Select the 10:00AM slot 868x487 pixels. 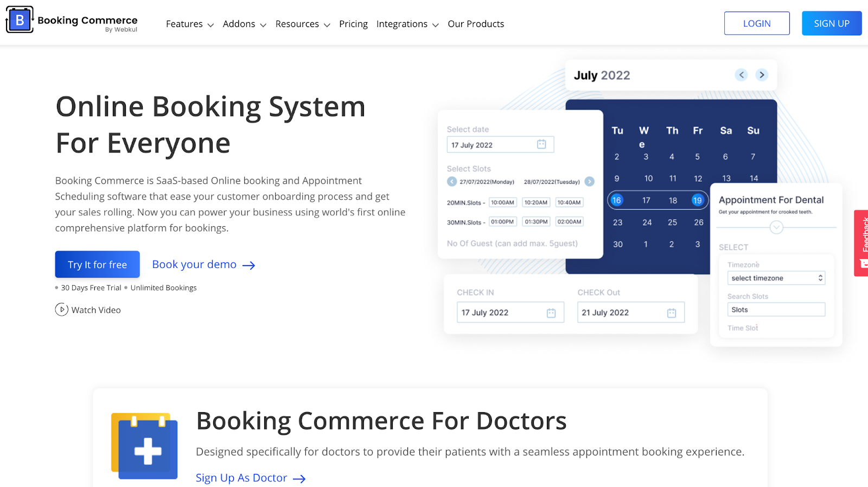503,202
